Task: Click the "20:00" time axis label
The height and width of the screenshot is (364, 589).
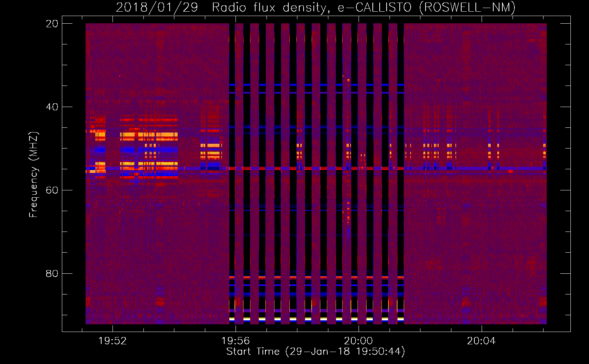Action: (x=359, y=341)
